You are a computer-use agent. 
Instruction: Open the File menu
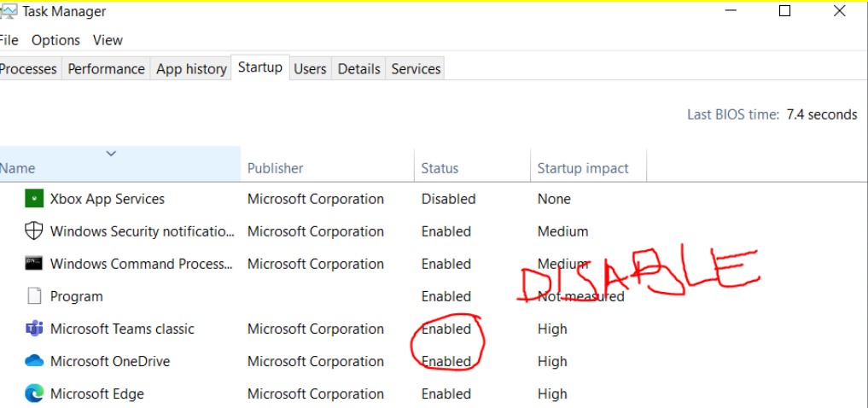(9, 40)
